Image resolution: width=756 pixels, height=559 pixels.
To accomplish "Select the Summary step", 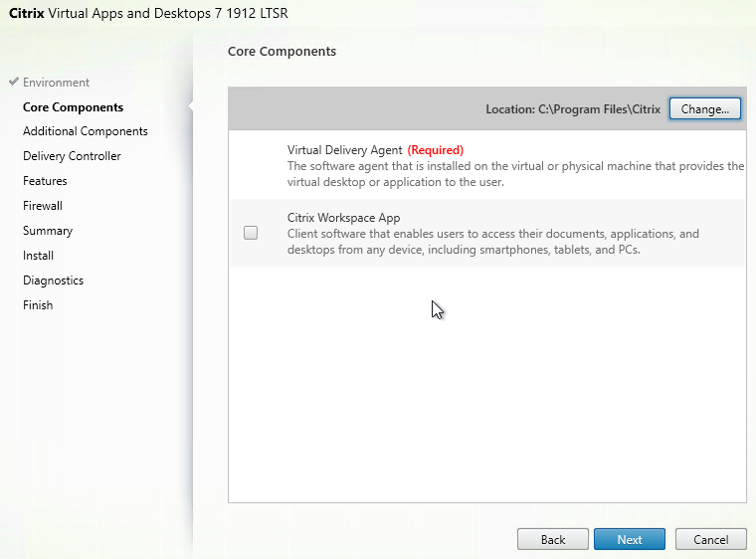I will pos(48,231).
